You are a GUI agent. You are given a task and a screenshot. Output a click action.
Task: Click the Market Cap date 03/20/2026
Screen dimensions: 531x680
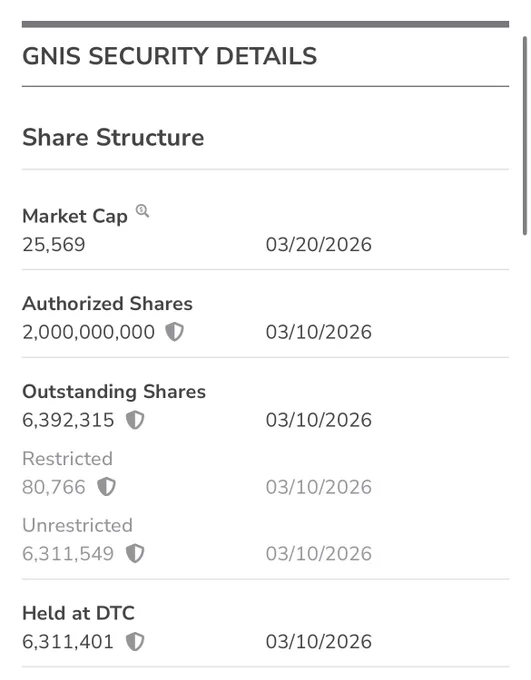click(x=318, y=245)
